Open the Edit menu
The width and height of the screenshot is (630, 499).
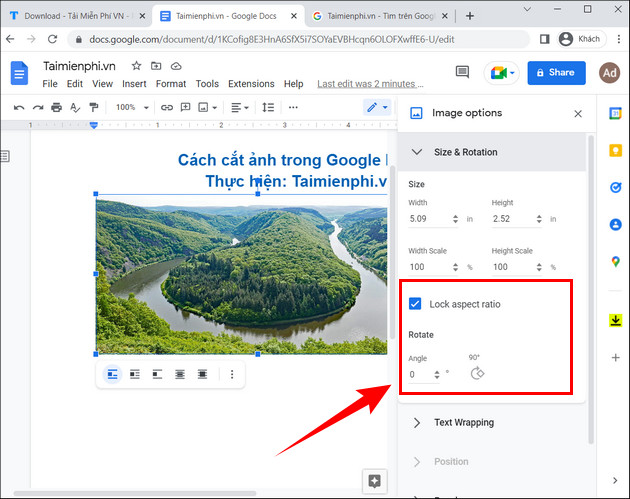(x=75, y=84)
